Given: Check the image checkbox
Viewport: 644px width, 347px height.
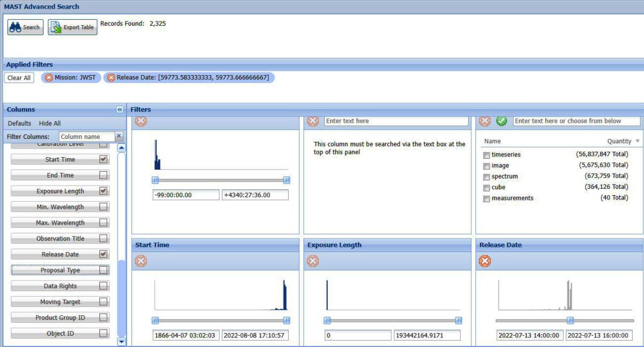Looking at the screenshot, I should [486, 166].
